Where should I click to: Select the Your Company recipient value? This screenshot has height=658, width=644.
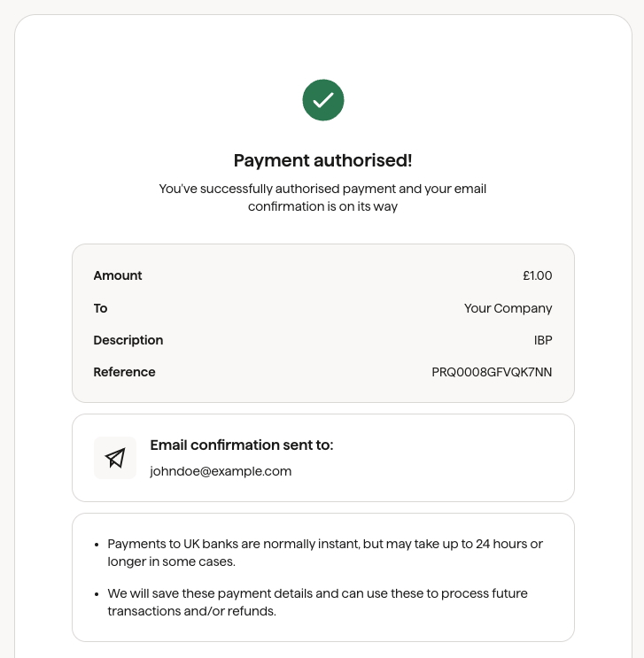pos(508,308)
